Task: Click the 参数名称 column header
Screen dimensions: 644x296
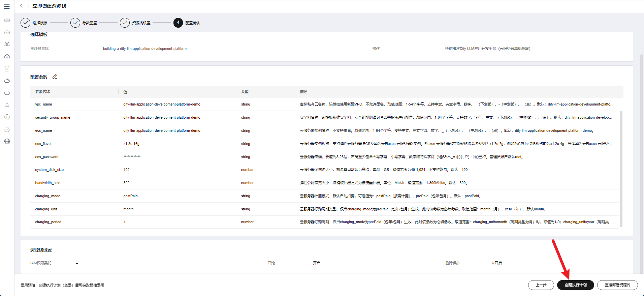Action: [42, 92]
